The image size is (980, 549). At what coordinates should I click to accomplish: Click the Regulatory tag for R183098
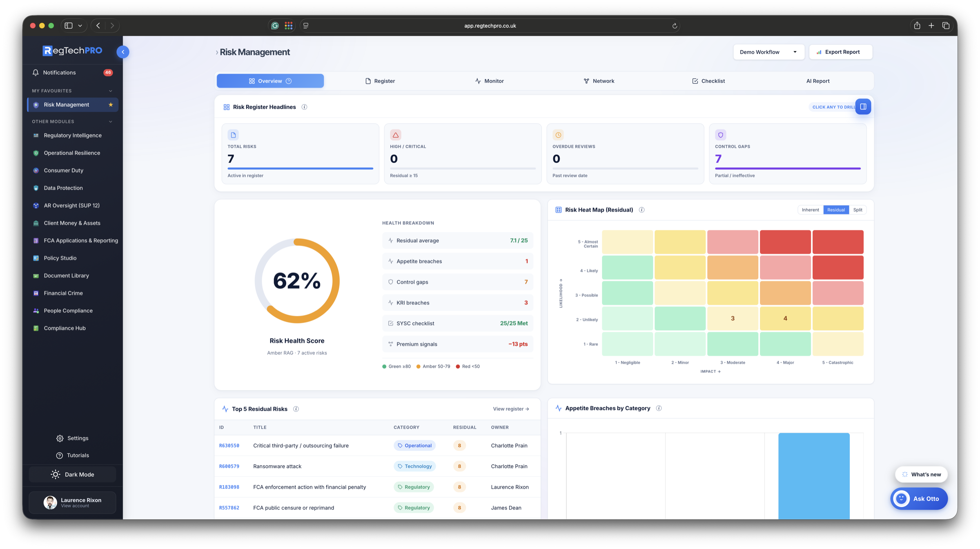point(414,487)
